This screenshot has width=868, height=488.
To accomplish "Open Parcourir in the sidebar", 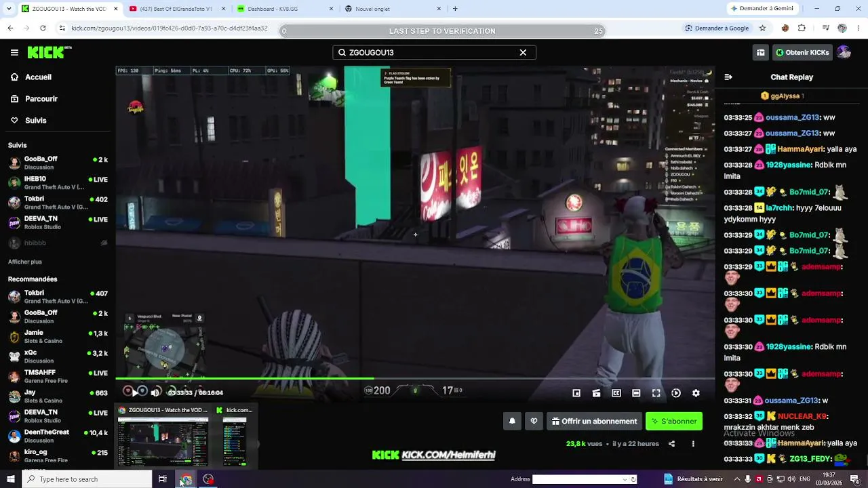I will [x=58, y=99].
